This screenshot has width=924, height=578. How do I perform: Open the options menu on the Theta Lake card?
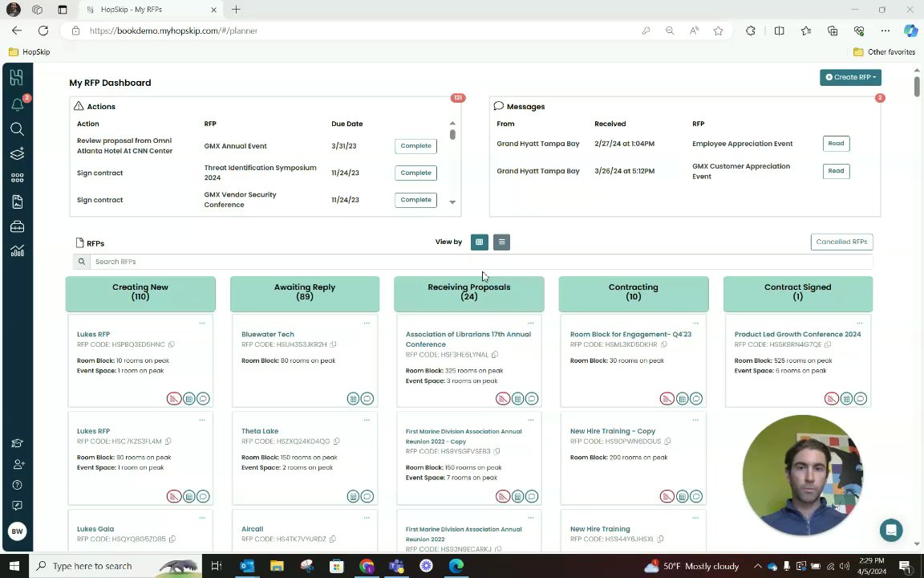coord(367,420)
